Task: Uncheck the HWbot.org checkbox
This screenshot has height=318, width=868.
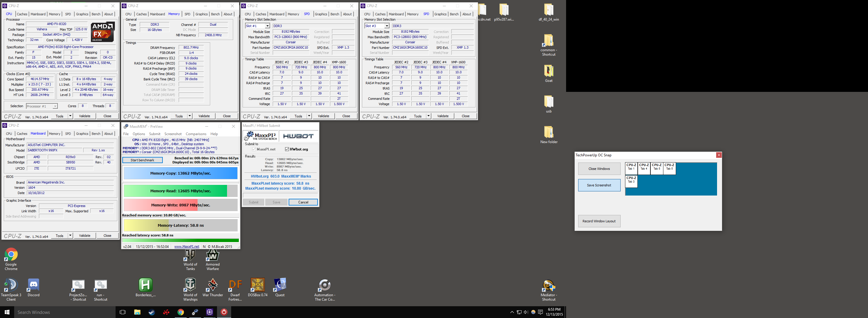Action: pos(287,149)
